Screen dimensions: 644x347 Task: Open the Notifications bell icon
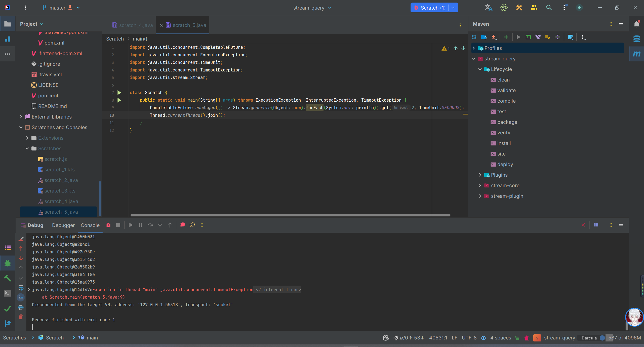[636, 24]
